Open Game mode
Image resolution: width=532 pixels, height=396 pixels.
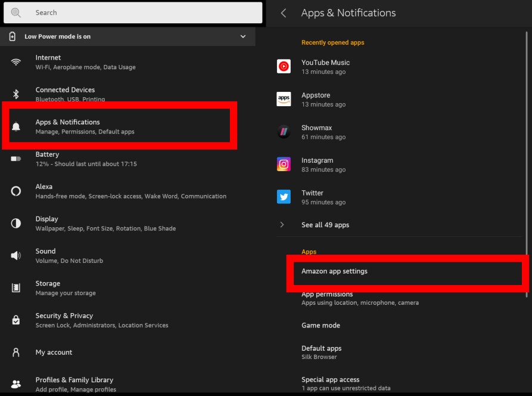point(399,326)
